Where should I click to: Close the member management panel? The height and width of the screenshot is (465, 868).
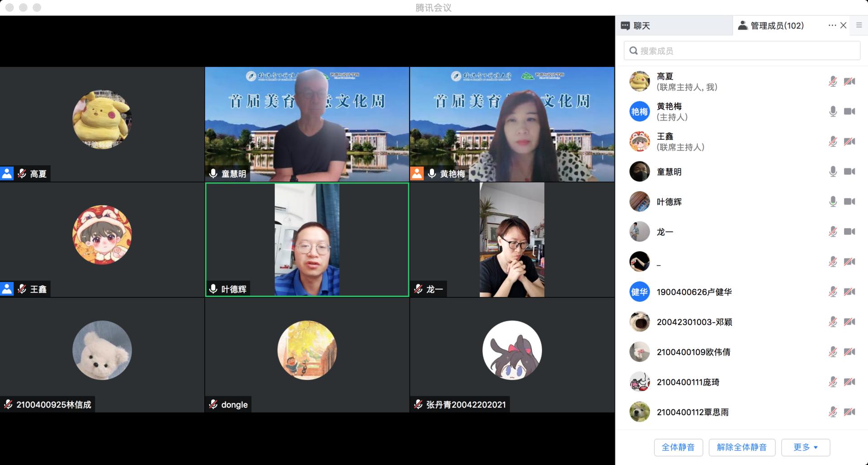tap(843, 26)
